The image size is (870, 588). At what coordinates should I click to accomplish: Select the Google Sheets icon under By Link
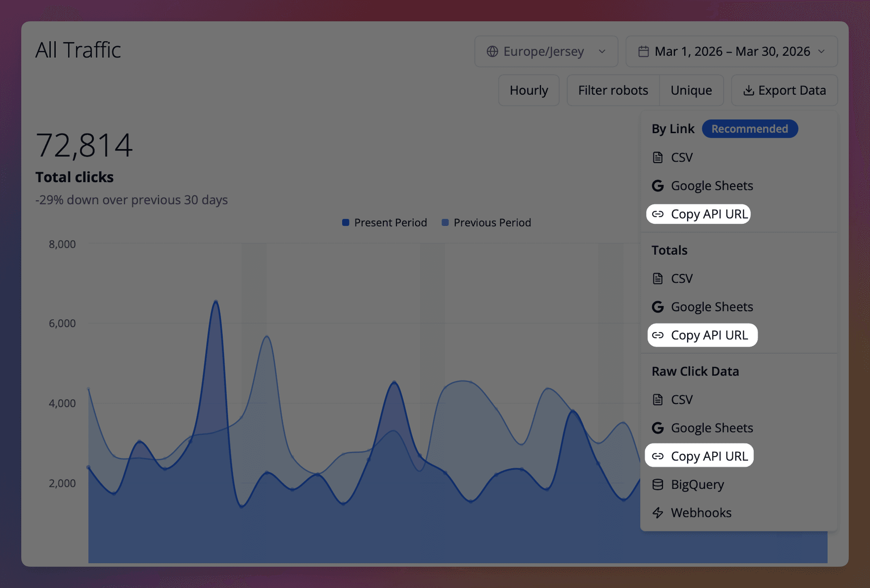tap(658, 186)
